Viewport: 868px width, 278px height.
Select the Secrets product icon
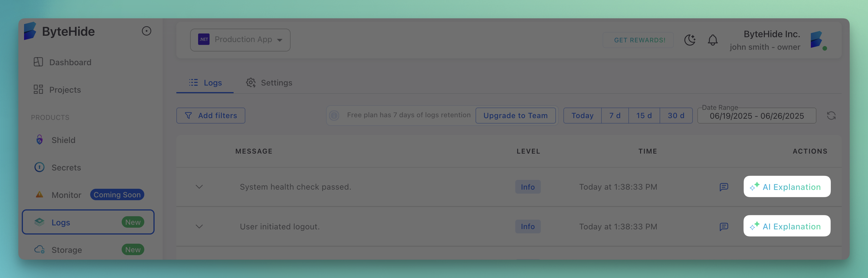click(x=40, y=167)
